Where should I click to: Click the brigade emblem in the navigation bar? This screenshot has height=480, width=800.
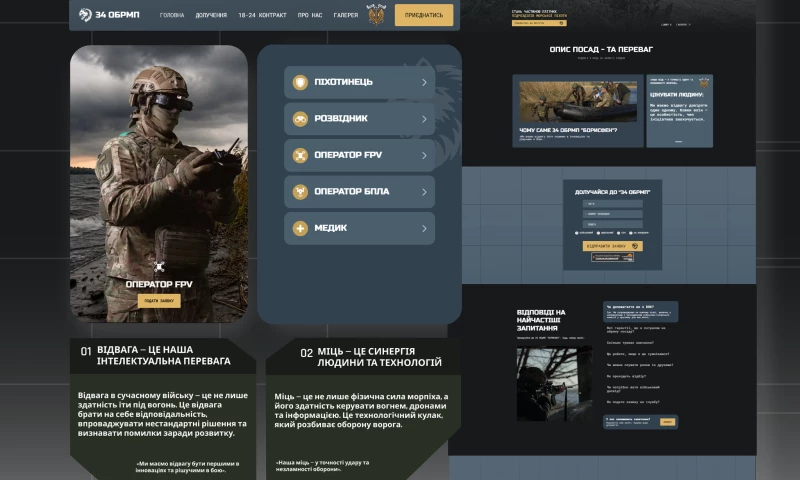(377, 14)
